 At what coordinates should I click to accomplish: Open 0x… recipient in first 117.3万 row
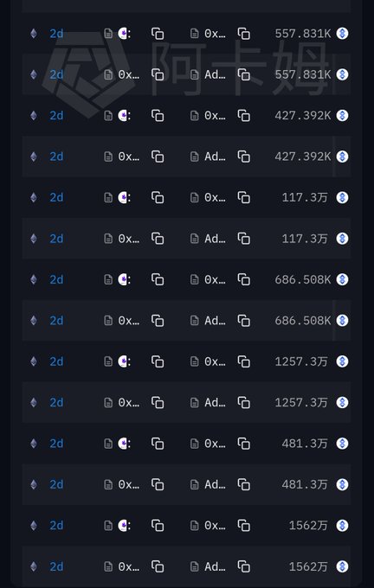(x=216, y=198)
